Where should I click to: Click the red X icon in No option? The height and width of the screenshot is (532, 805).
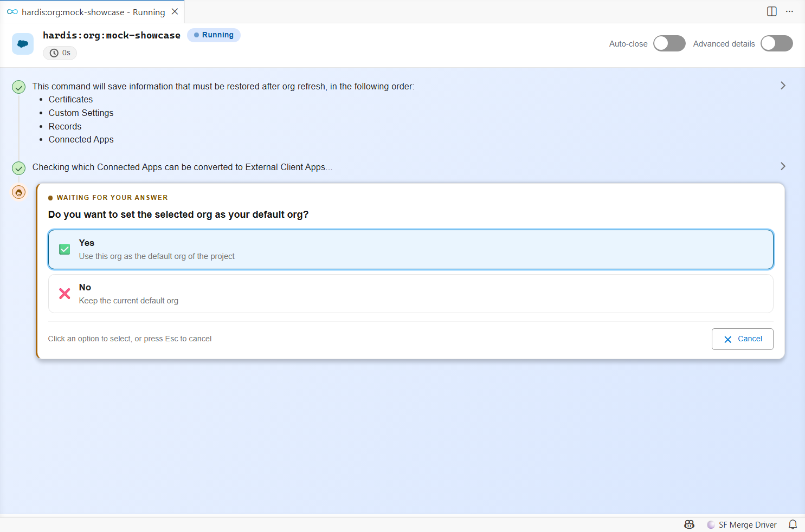tap(65, 294)
